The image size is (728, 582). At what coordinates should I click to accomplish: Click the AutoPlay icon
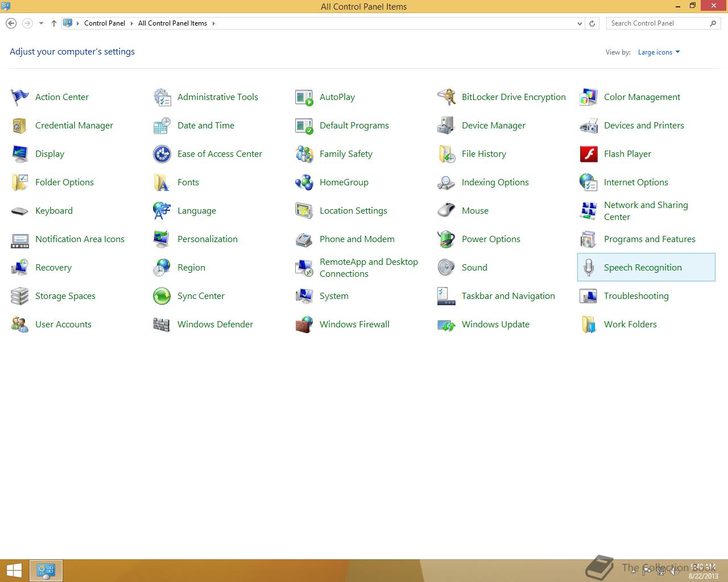tap(304, 97)
